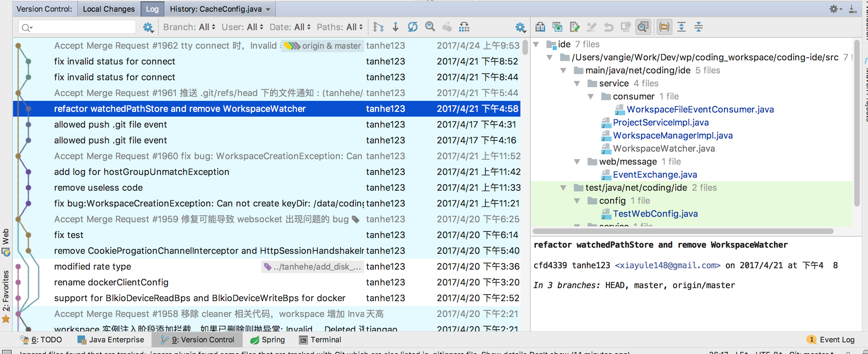Viewport: 868px width, 354px height.
Task: Click the log search input field
Action: click(x=77, y=27)
